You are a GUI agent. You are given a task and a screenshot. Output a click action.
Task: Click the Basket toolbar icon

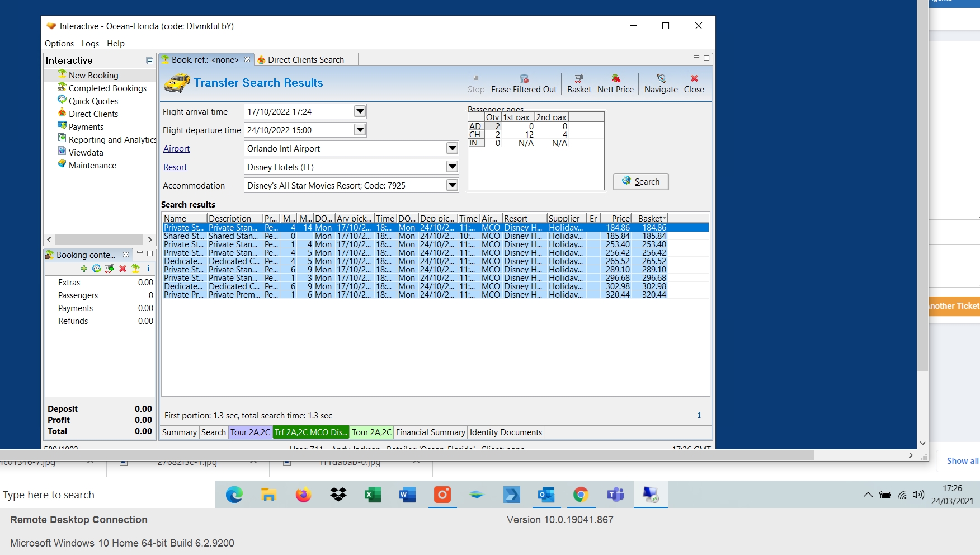[x=579, y=79]
